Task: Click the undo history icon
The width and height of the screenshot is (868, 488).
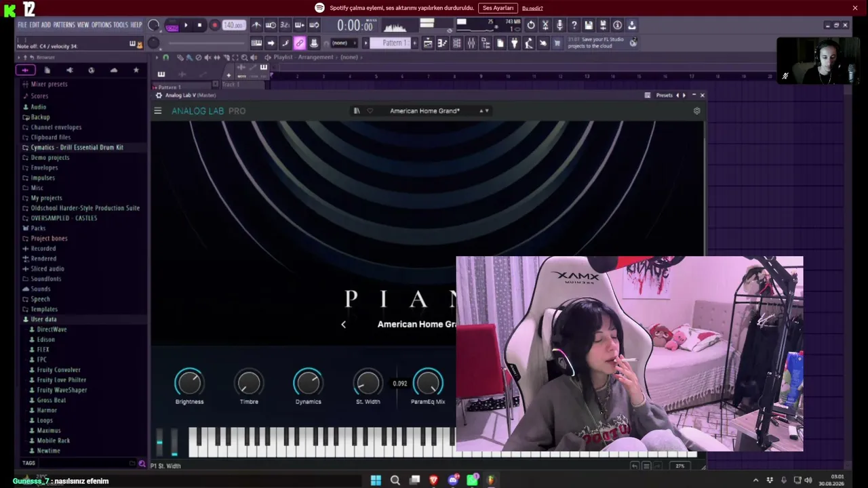Action: click(531, 25)
